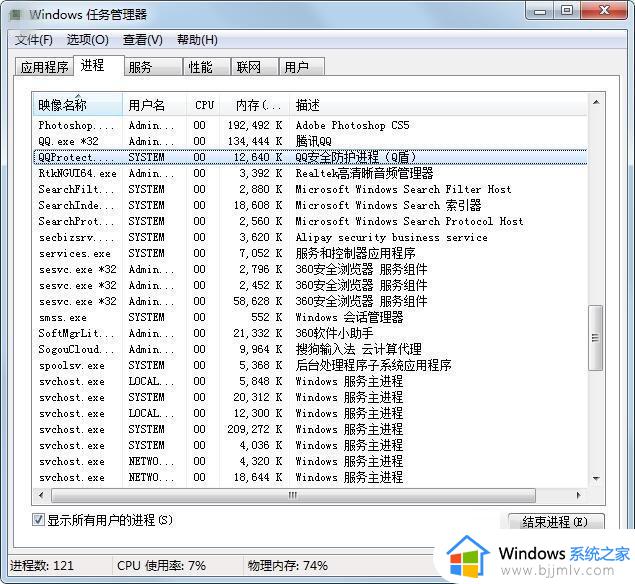This screenshot has height=584, width=635.
Task: Sort by 用户名 column header
Action: coord(154,105)
